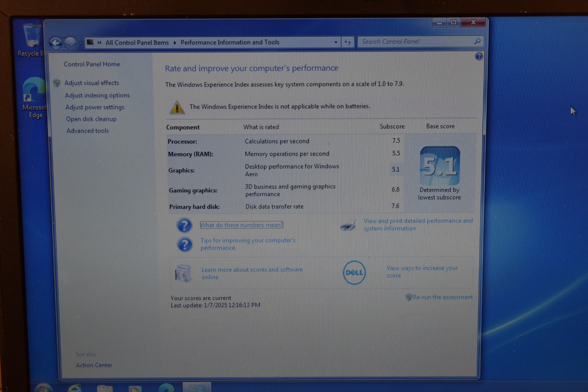
Task: Select All Control Panel Items breadcrumb
Action: (137, 43)
